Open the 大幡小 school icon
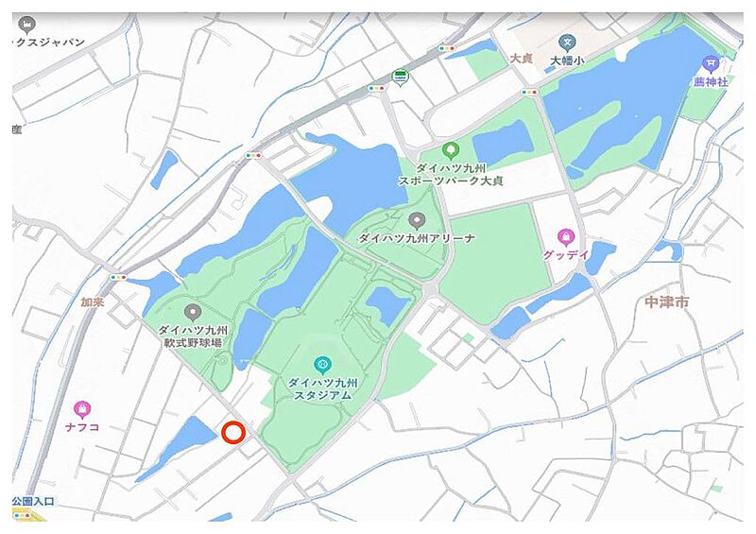This screenshot has width=756, height=534. tap(567, 43)
